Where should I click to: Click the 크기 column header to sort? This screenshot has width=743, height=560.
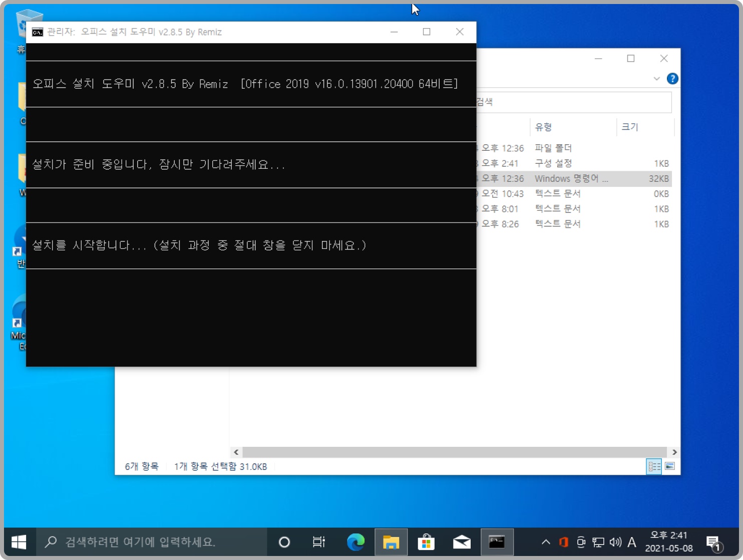tap(630, 127)
